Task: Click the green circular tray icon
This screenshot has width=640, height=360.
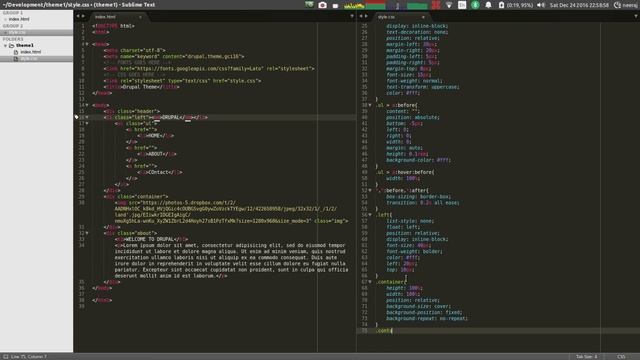Action: pyautogui.click(x=475, y=5)
